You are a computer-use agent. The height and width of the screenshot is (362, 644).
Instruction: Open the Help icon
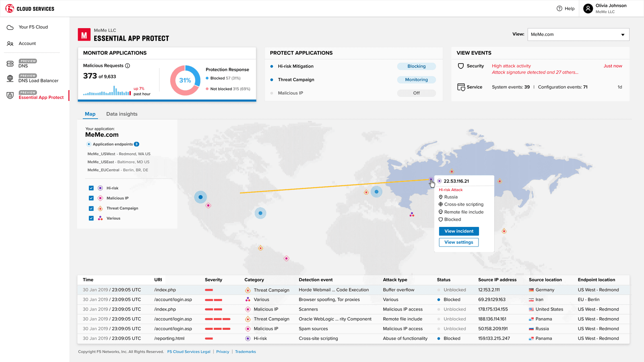pyautogui.click(x=559, y=8)
